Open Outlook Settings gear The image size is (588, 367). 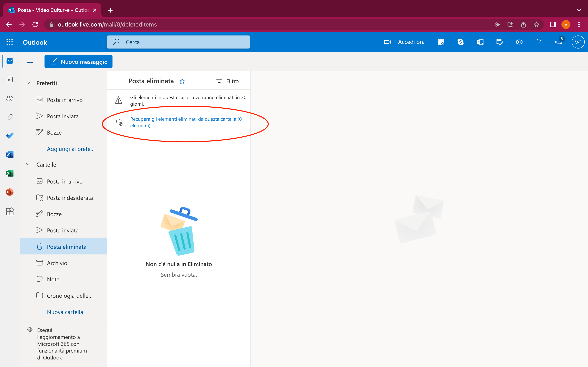(519, 42)
